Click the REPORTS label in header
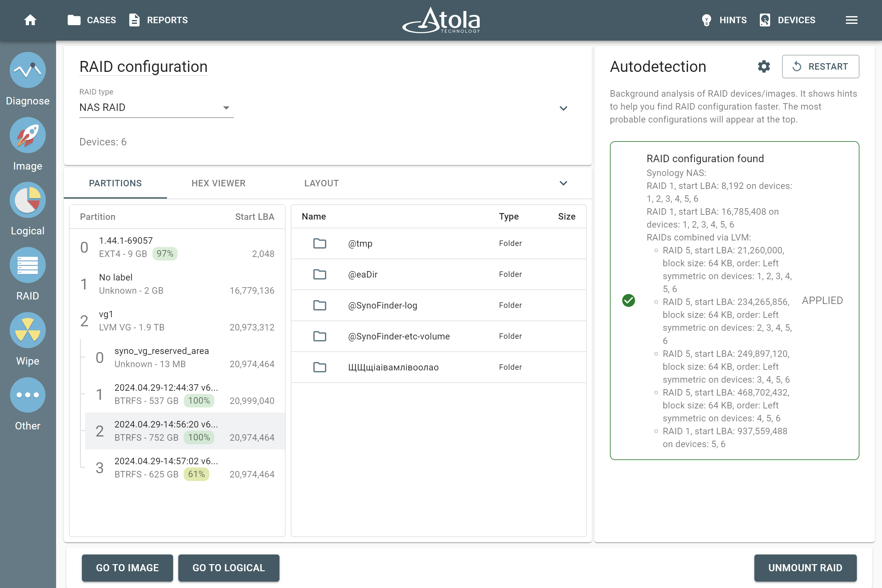The image size is (882, 588). click(x=167, y=20)
